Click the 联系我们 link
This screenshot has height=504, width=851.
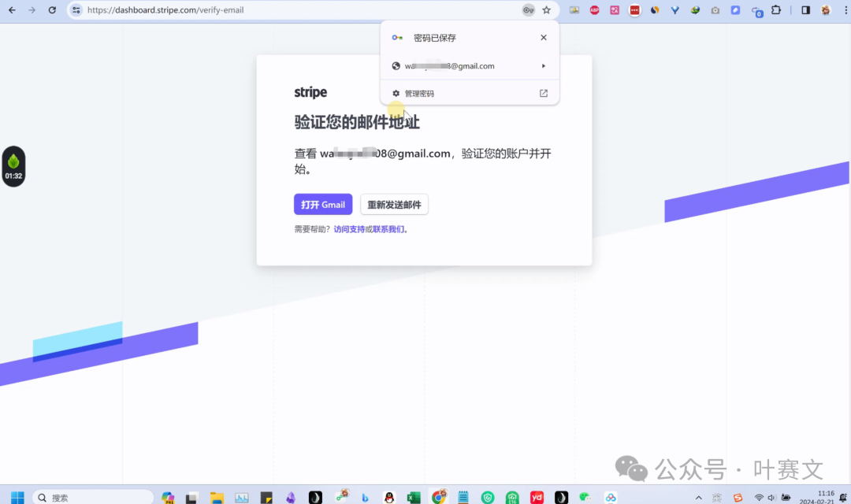point(388,229)
